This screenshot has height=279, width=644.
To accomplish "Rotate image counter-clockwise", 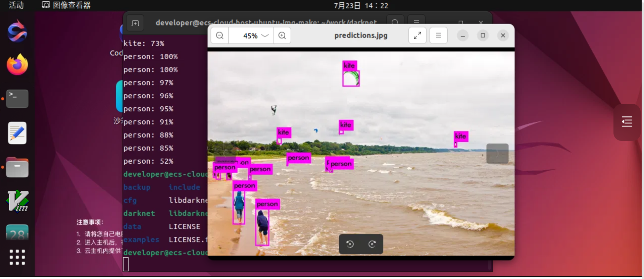I will pyautogui.click(x=350, y=244).
